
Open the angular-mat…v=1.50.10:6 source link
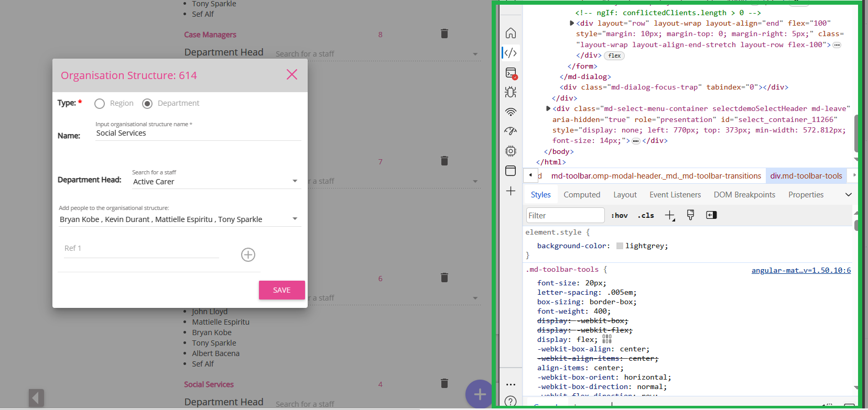coord(801,270)
